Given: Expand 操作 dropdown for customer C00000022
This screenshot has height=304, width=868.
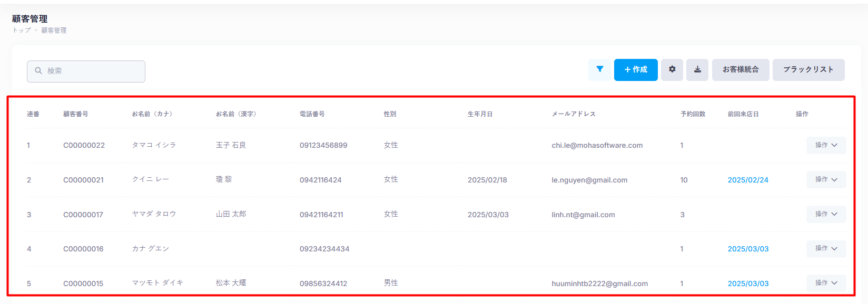Looking at the screenshot, I should point(826,145).
